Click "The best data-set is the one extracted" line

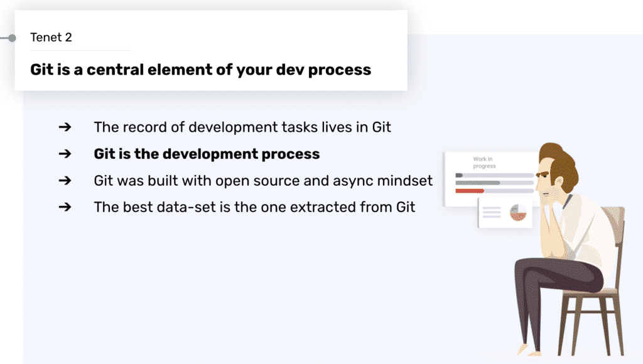[x=254, y=207]
